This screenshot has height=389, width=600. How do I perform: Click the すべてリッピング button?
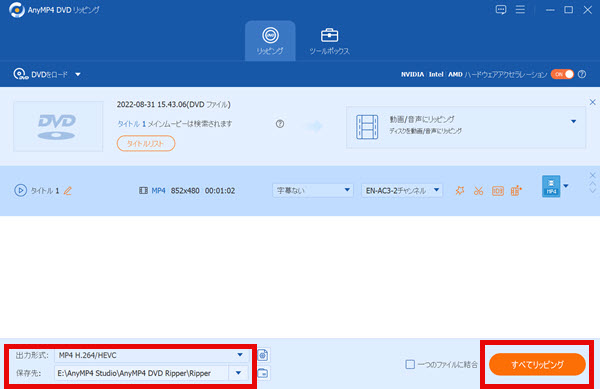tap(537, 365)
